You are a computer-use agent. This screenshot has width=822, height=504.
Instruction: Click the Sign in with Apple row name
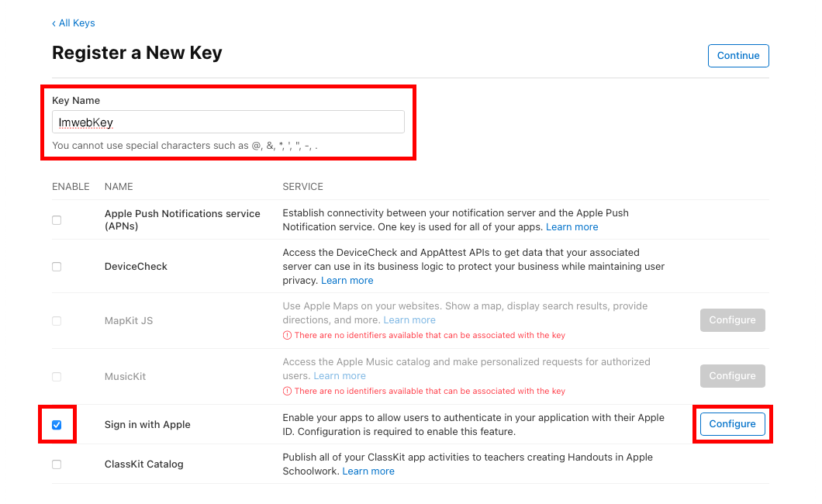point(147,425)
